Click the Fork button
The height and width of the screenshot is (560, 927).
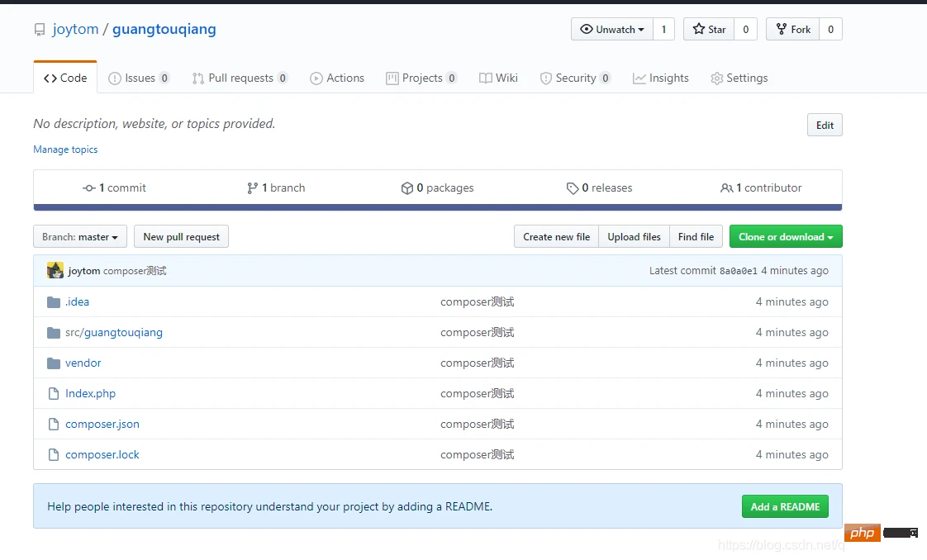pos(792,30)
